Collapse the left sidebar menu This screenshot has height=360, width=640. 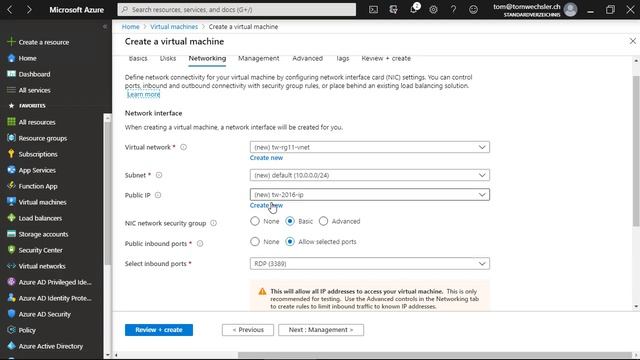(x=105, y=27)
